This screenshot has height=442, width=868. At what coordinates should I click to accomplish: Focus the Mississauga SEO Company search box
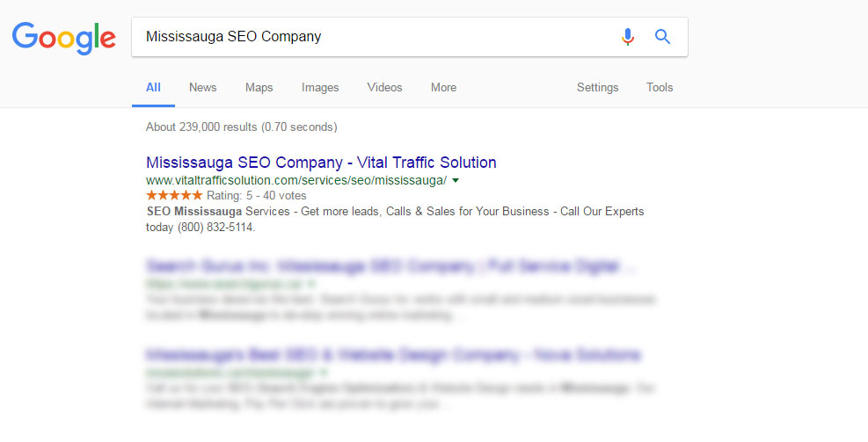tap(376, 37)
